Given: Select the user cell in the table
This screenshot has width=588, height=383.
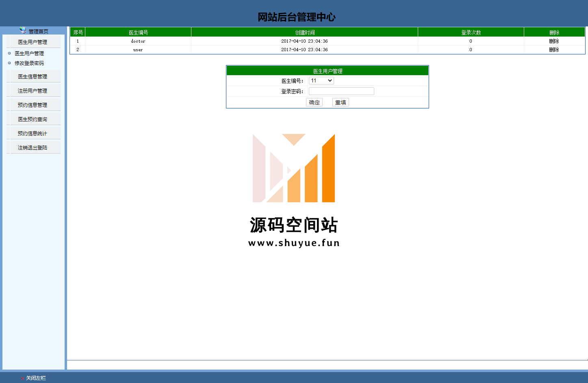Looking at the screenshot, I should (138, 50).
